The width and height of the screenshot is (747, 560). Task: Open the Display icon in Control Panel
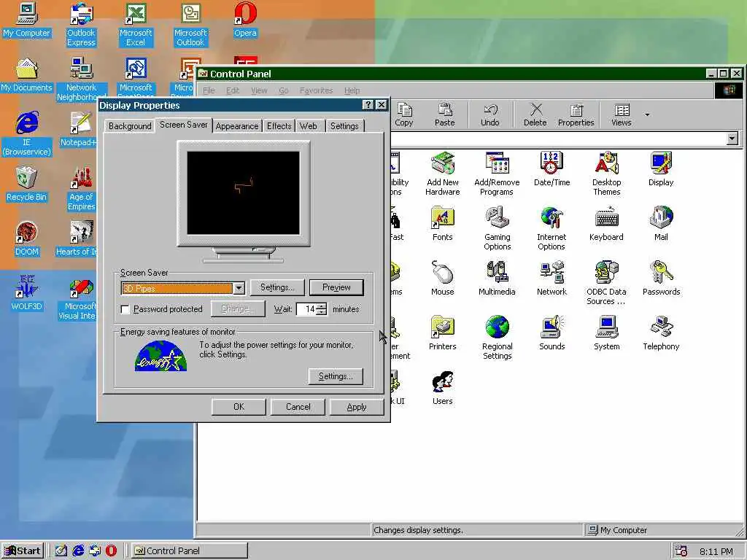(661, 168)
